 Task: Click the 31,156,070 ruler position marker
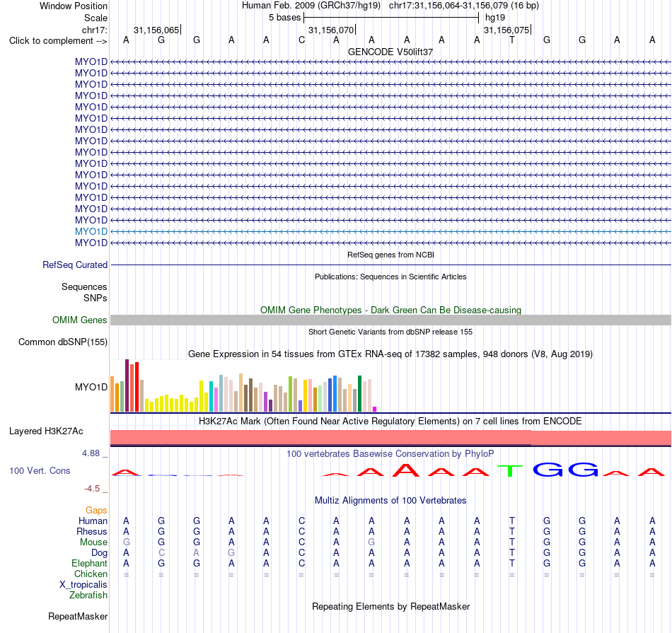click(x=332, y=30)
